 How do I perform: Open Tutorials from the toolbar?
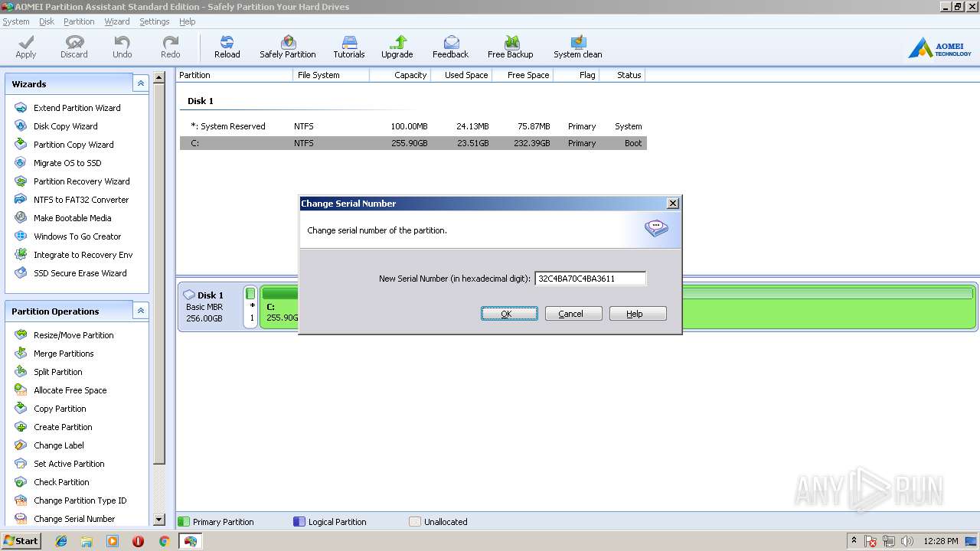349,47
